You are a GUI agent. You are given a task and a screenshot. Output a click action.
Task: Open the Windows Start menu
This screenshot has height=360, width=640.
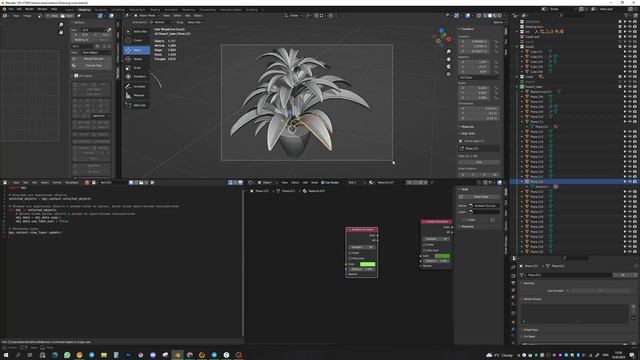6,355
